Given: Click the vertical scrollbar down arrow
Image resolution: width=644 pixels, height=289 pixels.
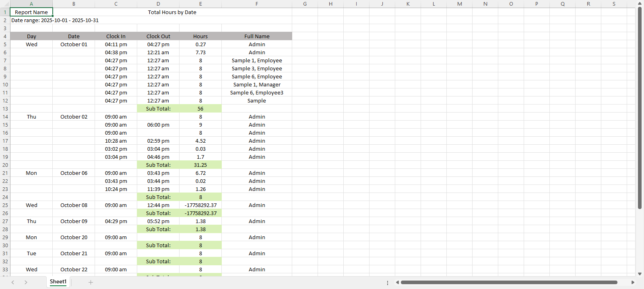Looking at the screenshot, I should click(640, 274).
